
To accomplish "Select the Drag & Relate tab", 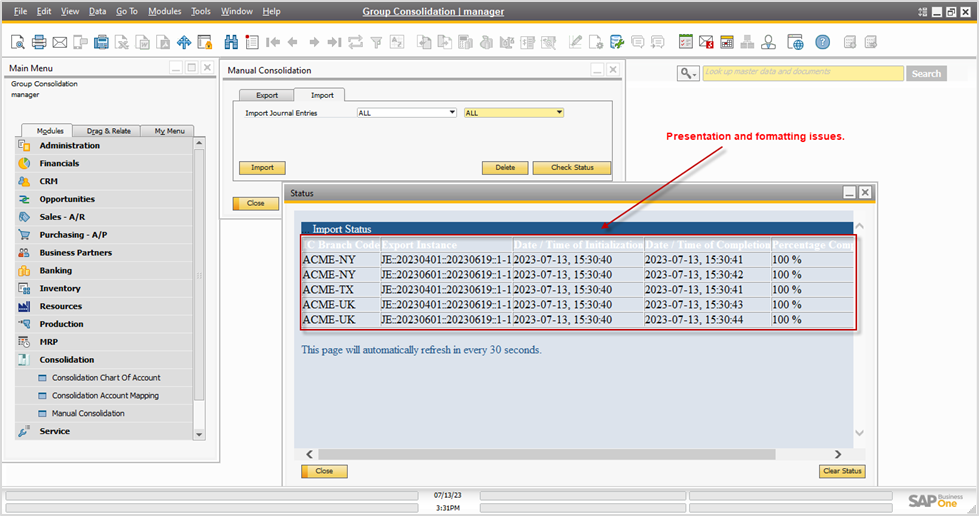I will 108,131.
